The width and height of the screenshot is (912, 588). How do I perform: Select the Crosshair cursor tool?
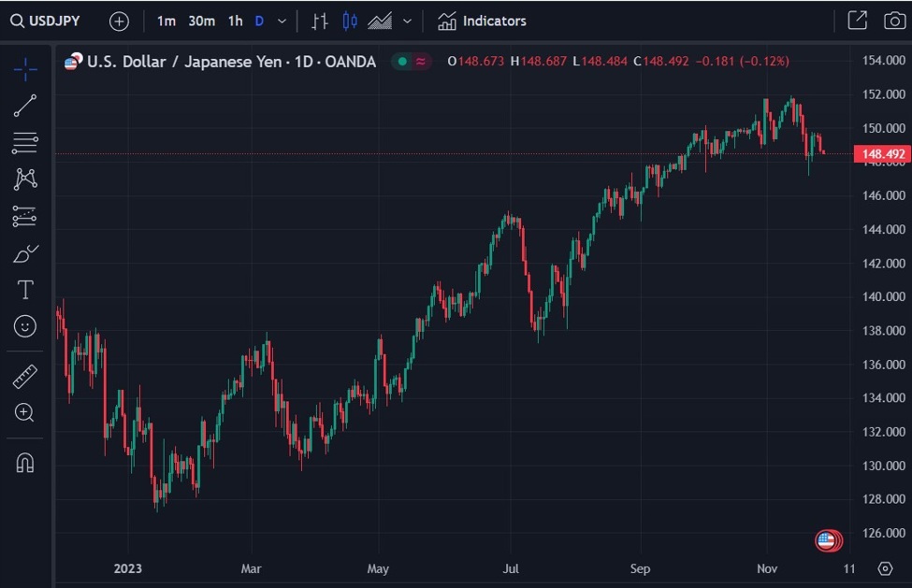pos(25,68)
